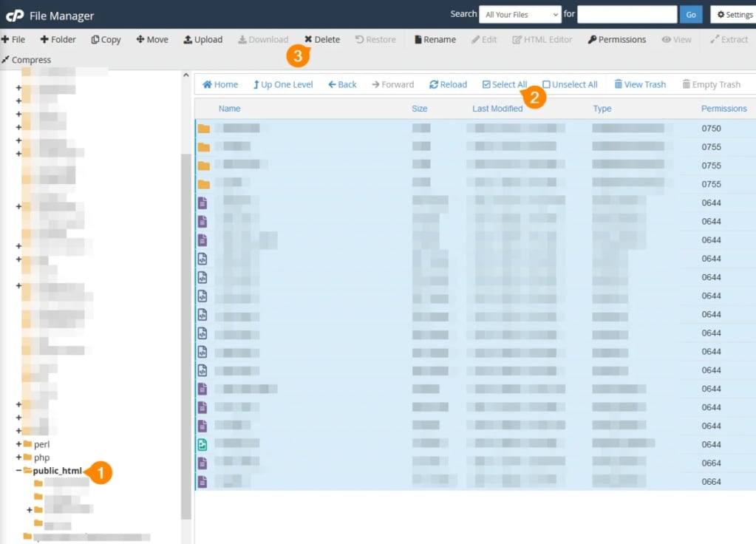Screen dimensions: 756x544
Task: Check Select All files
Action: click(504, 84)
